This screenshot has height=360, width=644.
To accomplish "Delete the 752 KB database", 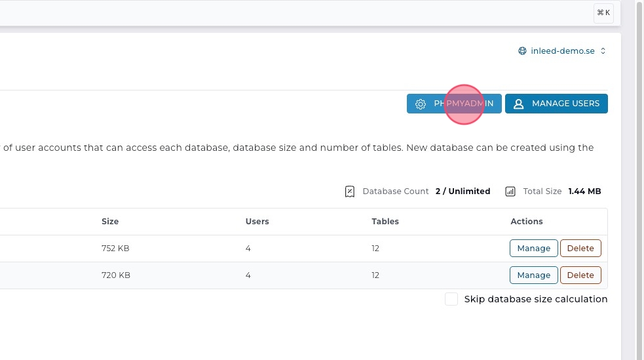I will pos(580,249).
